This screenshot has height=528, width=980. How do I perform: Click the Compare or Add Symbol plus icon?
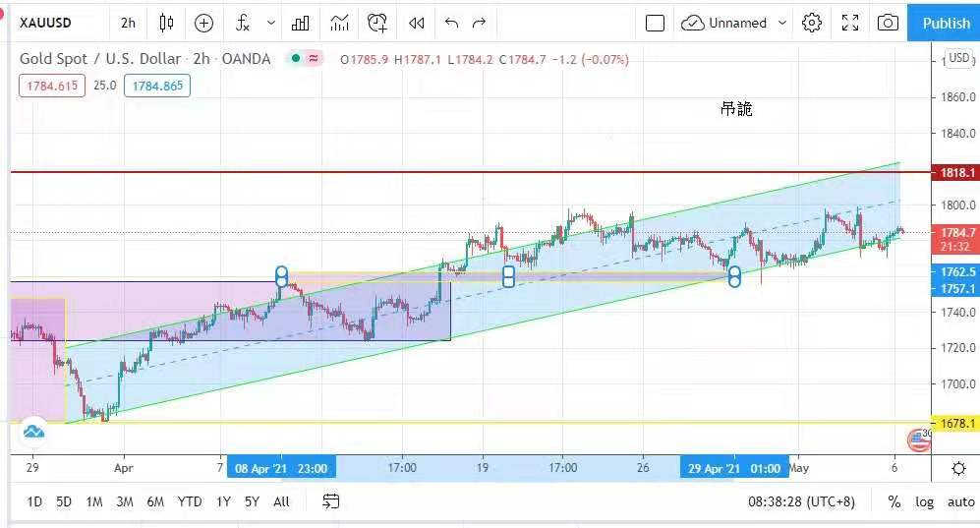click(x=203, y=23)
